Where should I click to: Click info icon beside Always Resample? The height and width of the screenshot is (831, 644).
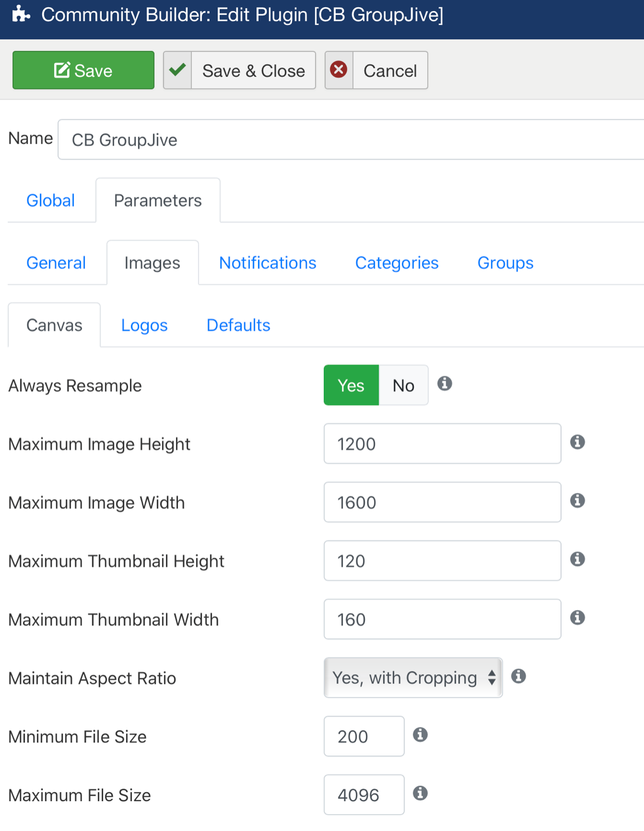pyautogui.click(x=445, y=383)
